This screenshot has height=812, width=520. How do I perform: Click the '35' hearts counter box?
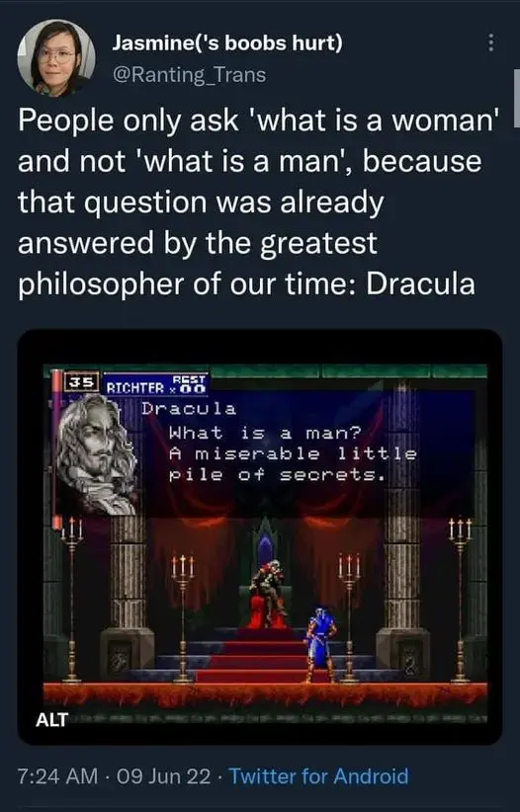click(x=81, y=382)
